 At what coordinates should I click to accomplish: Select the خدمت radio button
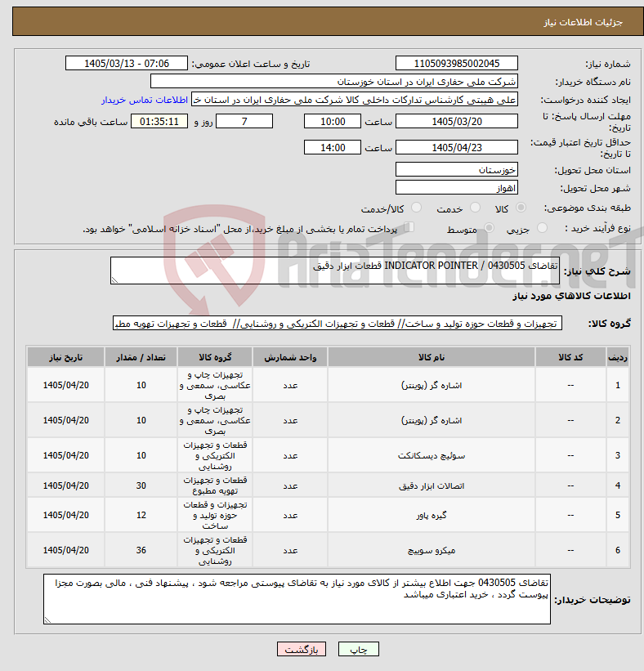[x=475, y=208]
